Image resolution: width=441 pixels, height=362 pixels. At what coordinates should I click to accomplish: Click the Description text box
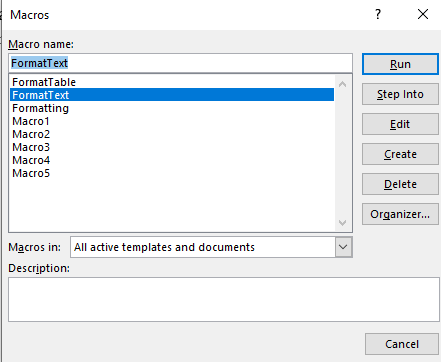pyautogui.click(x=224, y=299)
